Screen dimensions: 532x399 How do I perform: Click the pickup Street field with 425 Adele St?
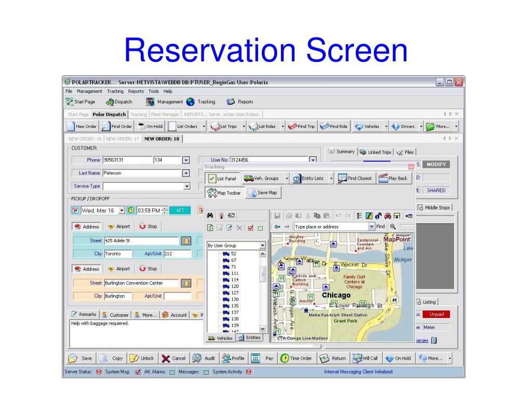pyautogui.click(x=141, y=241)
